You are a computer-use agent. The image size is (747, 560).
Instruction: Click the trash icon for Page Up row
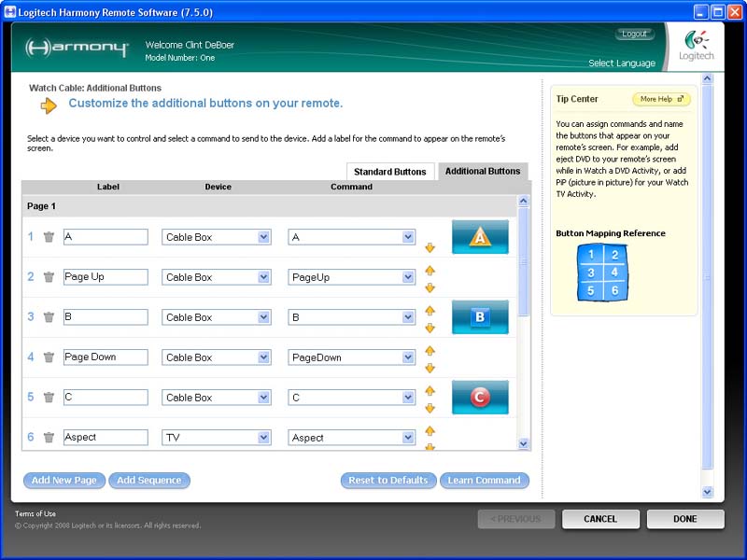(49, 277)
